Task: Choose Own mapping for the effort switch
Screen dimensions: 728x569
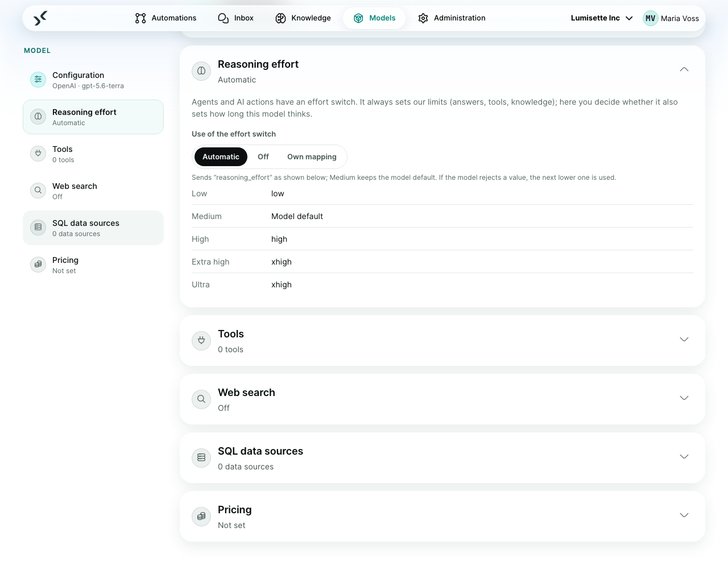Action: pos(312,157)
